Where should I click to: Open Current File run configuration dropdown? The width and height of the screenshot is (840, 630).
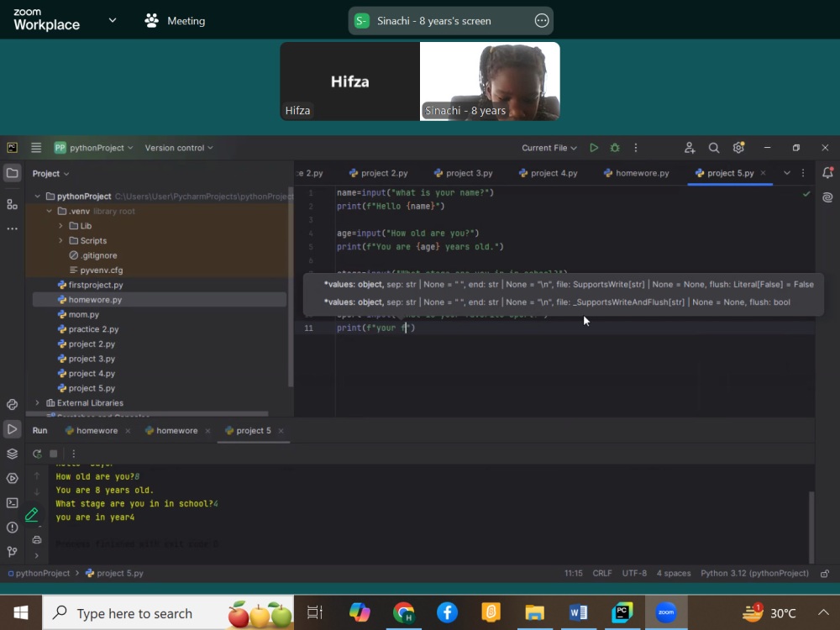click(549, 148)
